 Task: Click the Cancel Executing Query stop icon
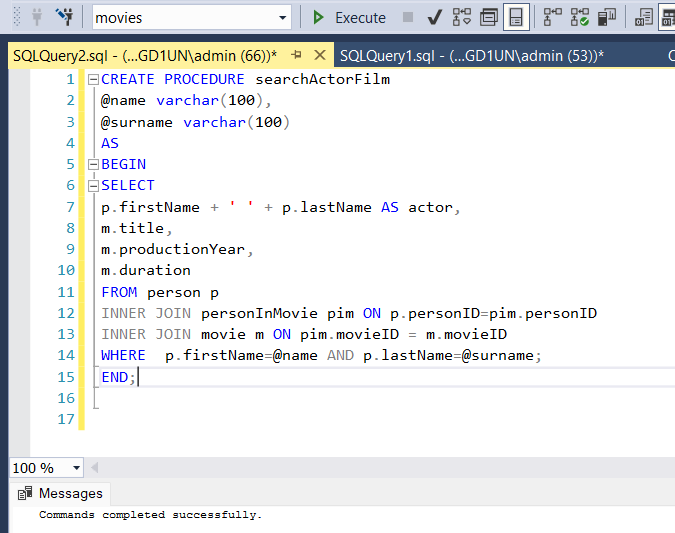408,17
